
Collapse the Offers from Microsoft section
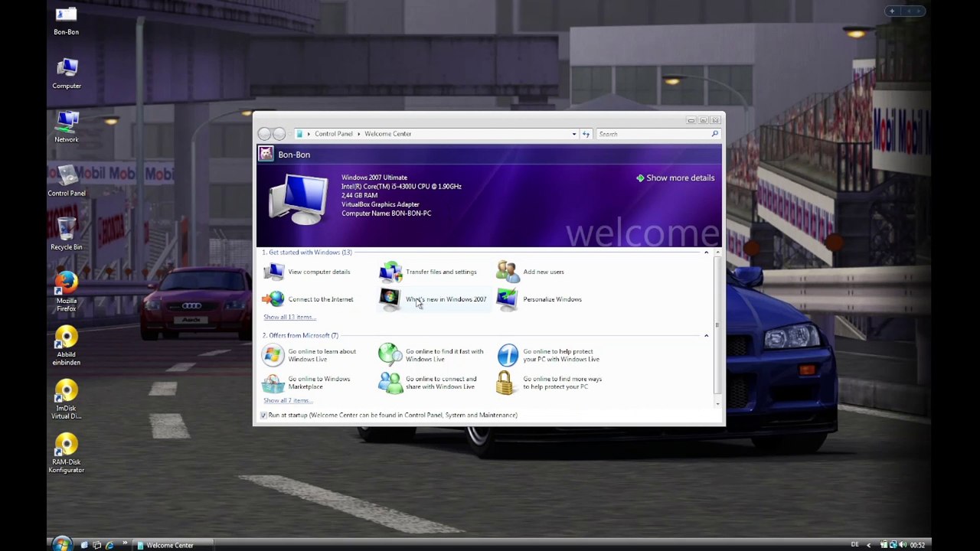706,335
